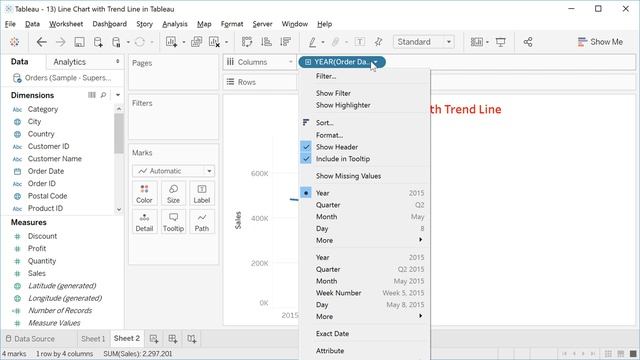640x360 pixels.
Task: Click the New Story tab icon
Action: click(x=191, y=338)
